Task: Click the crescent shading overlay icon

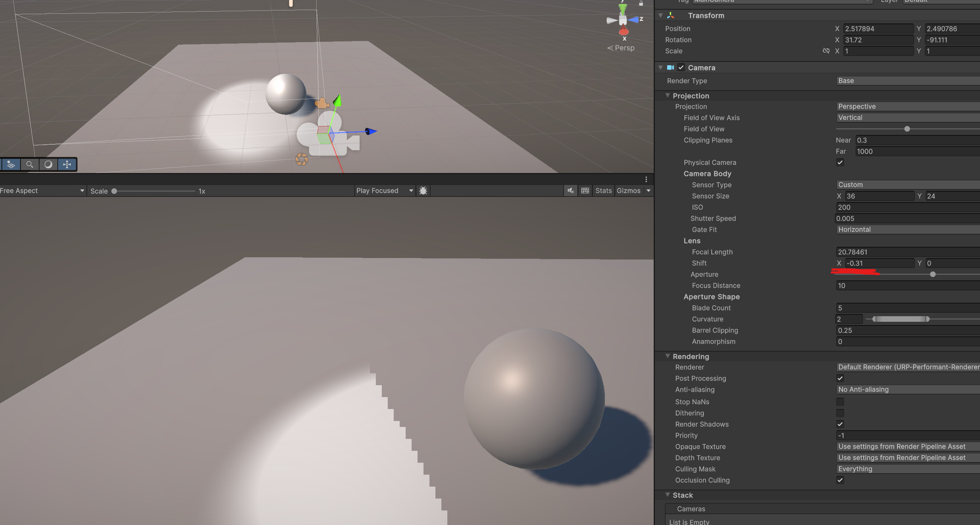Action: (x=48, y=164)
